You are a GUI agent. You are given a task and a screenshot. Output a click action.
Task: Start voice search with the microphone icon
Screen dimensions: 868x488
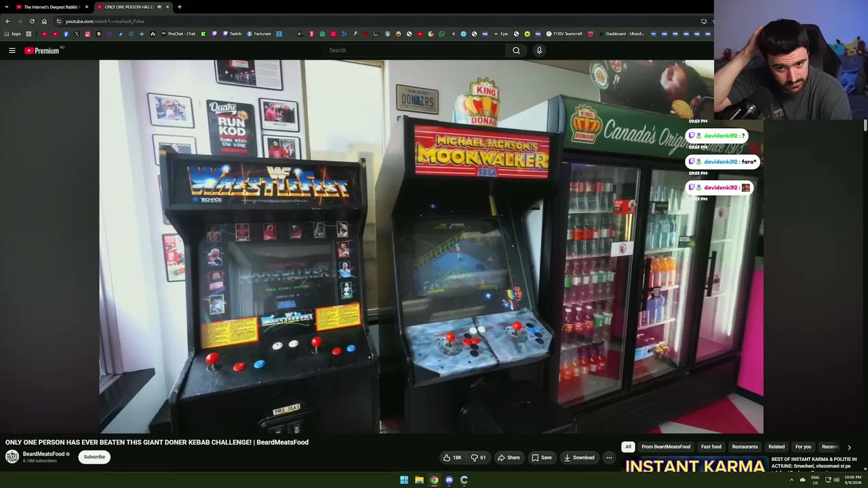tap(539, 50)
